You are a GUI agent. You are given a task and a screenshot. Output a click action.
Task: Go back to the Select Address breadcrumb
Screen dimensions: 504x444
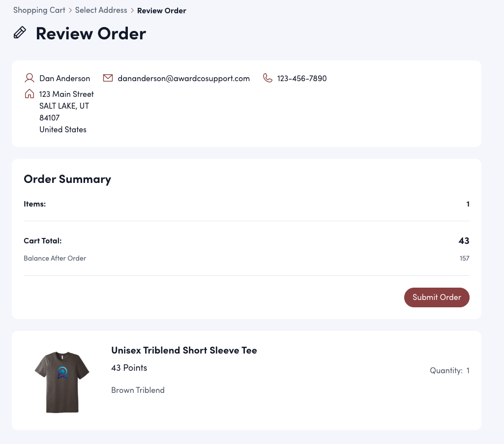click(x=101, y=10)
